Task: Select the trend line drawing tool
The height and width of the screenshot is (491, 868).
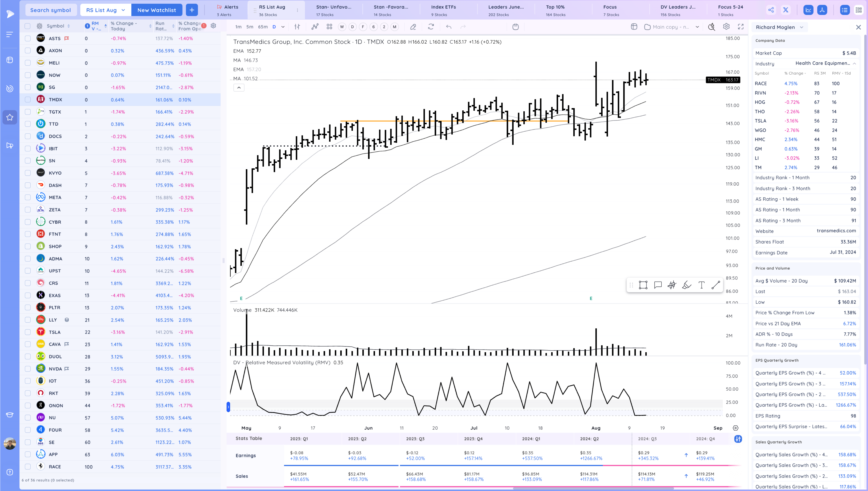Action: 715,285
